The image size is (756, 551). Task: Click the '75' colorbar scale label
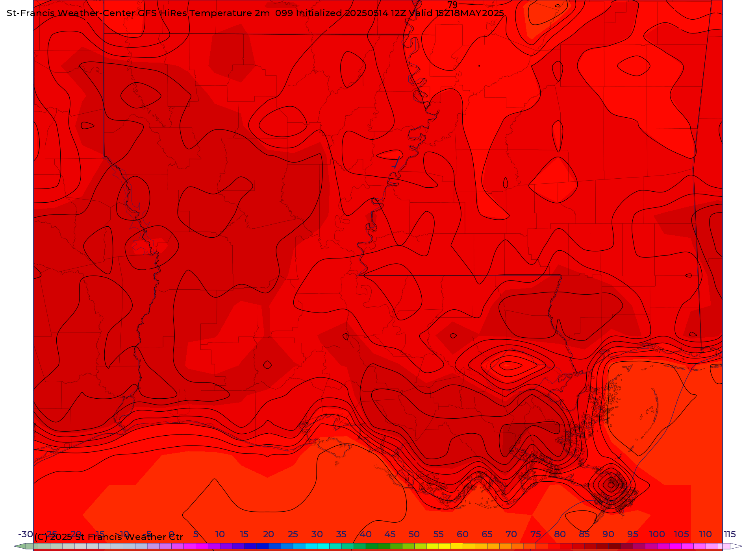535,534
